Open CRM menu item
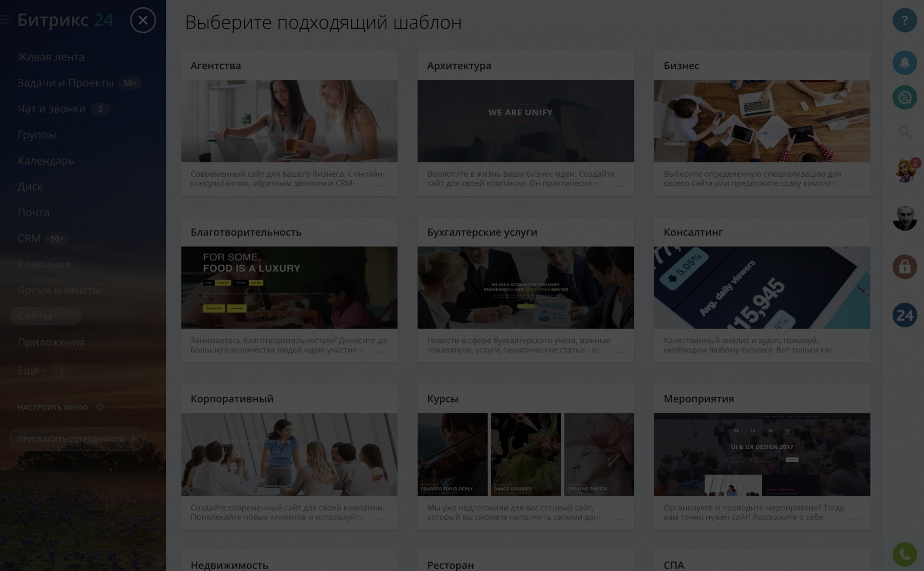The width and height of the screenshot is (924, 571). 29,239
